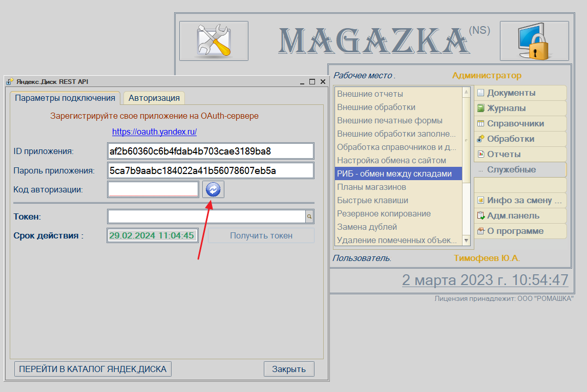Focus the Код авторизации input field
This screenshot has width=587, height=392.
click(x=153, y=189)
